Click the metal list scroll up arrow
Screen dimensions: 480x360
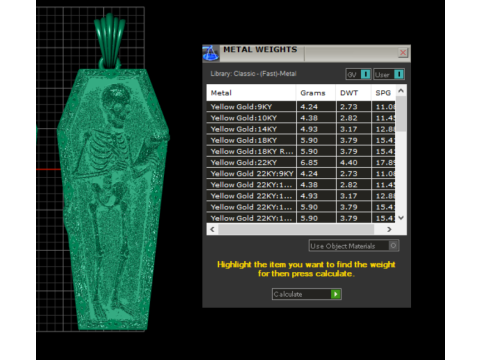401,91
